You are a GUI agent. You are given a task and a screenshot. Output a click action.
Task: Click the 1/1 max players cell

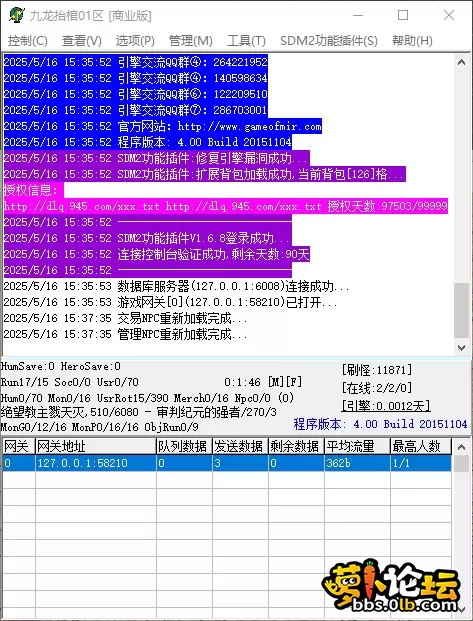pyautogui.click(x=421, y=463)
